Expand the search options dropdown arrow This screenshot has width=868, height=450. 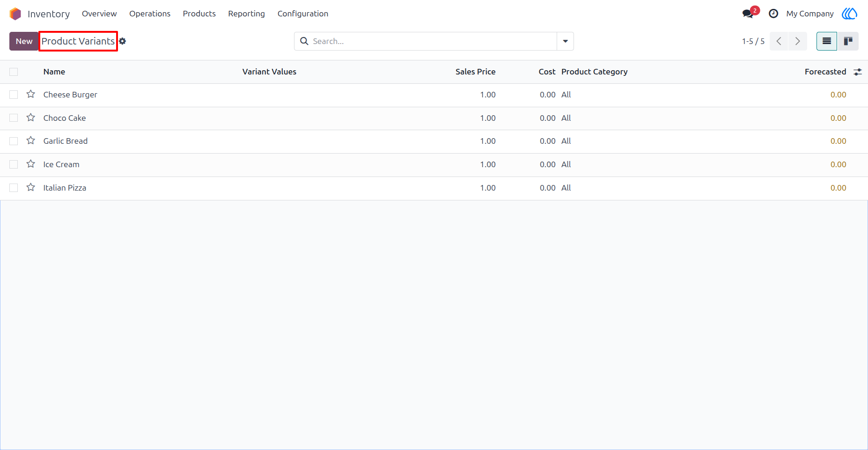566,41
